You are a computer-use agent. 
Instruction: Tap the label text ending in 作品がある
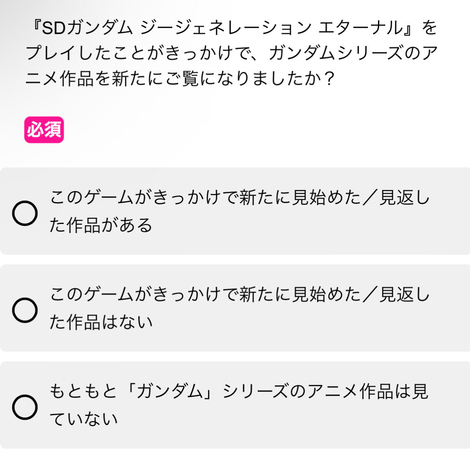click(x=239, y=211)
